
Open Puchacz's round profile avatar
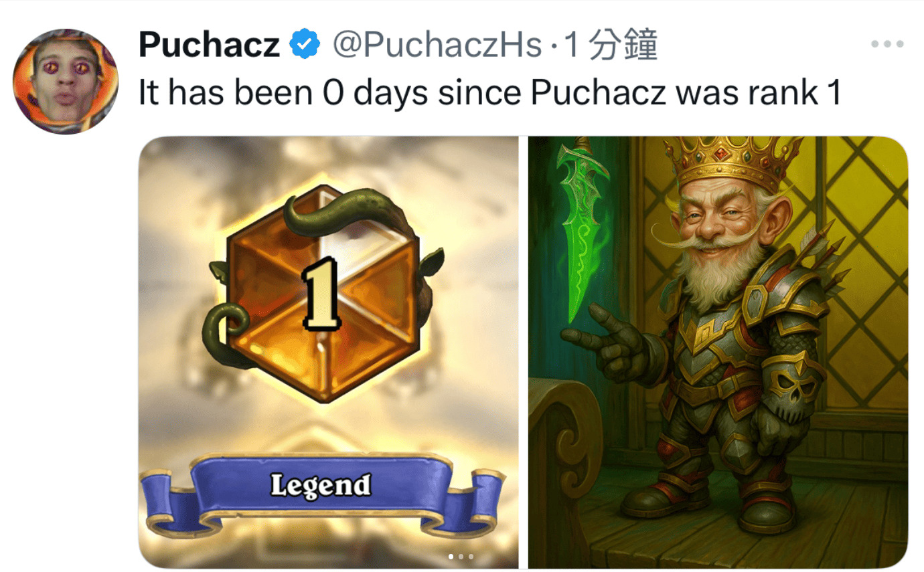coord(65,81)
